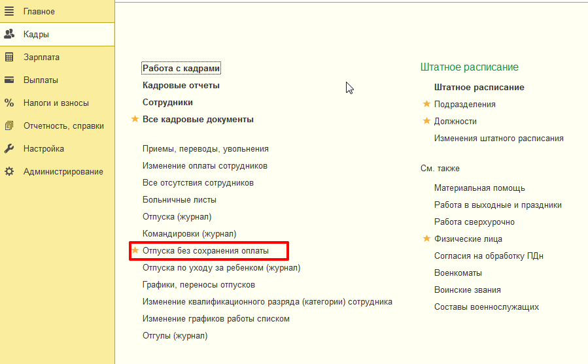Click the card icon beside Выплаты

click(9, 80)
